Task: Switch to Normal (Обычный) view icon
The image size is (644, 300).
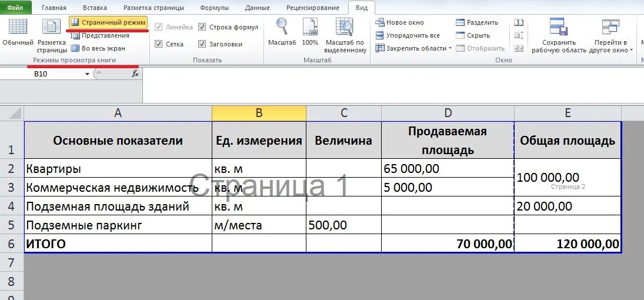Action: click(18, 27)
